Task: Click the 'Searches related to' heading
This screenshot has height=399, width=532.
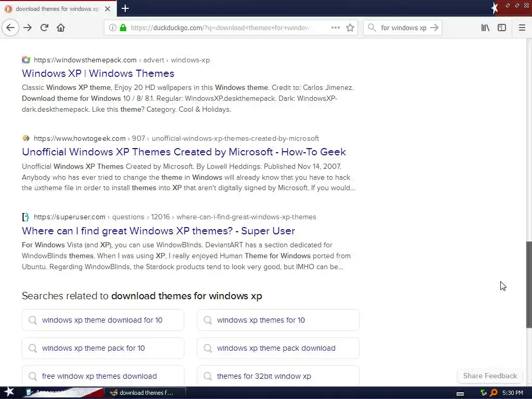Action: tap(142, 296)
